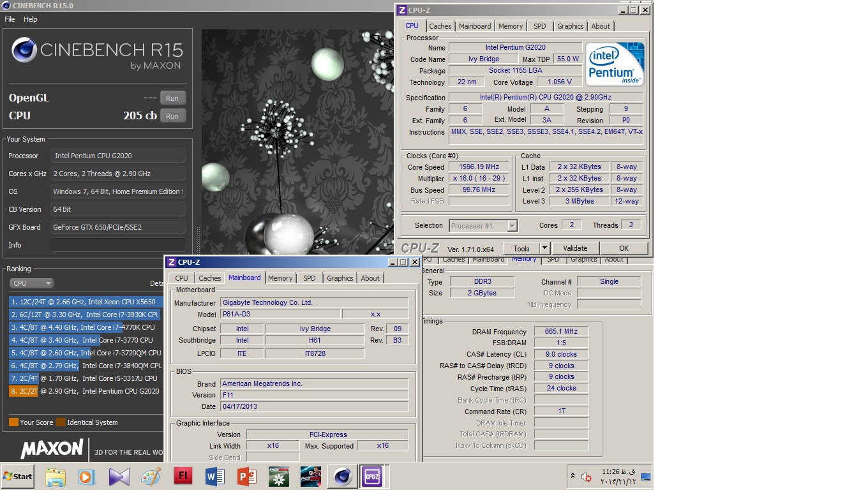This screenshot has width=868, height=490.
Task: Click the network icon in the system tray
Action: click(x=646, y=477)
